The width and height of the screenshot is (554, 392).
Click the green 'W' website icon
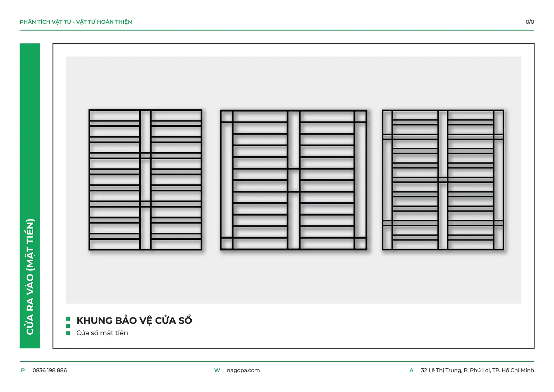217,370
